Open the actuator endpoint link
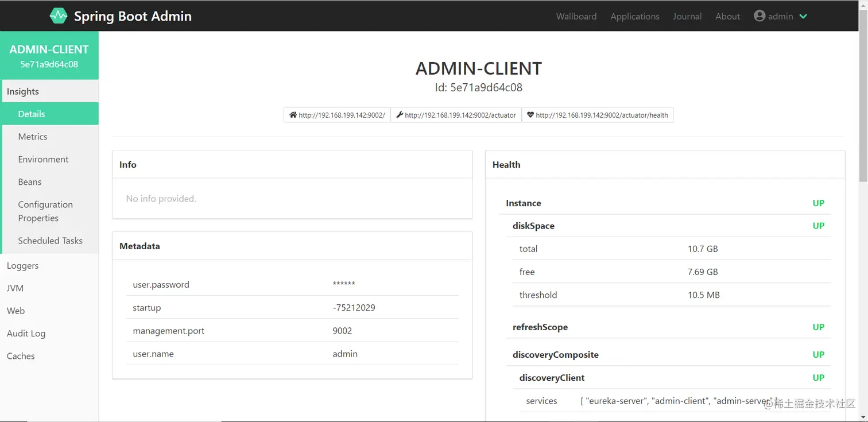 456,115
